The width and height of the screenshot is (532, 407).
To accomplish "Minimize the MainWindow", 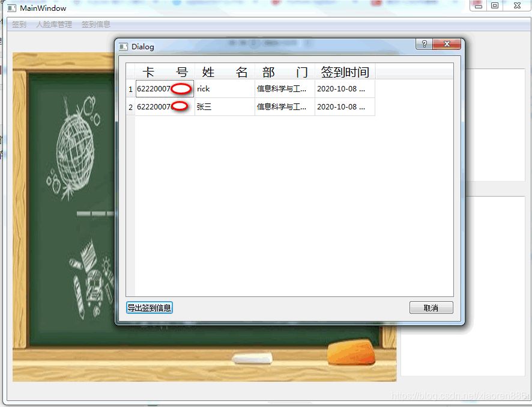I will point(479,5).
